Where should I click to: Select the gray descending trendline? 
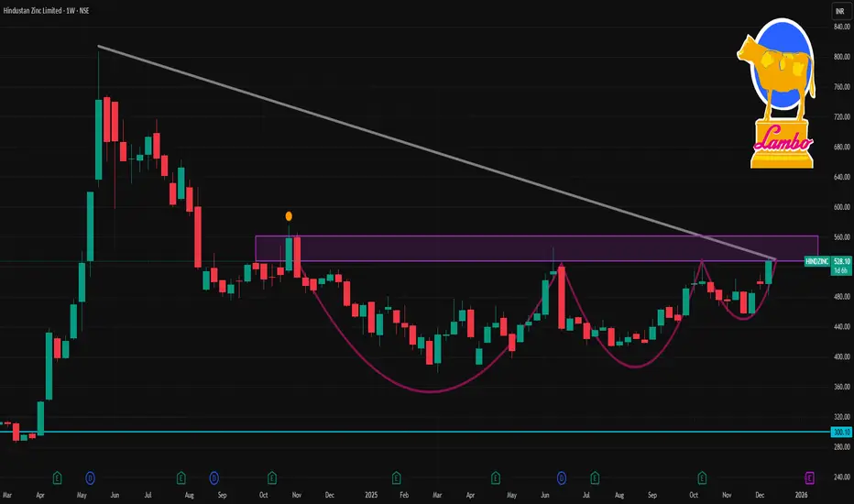pos(436,152)
